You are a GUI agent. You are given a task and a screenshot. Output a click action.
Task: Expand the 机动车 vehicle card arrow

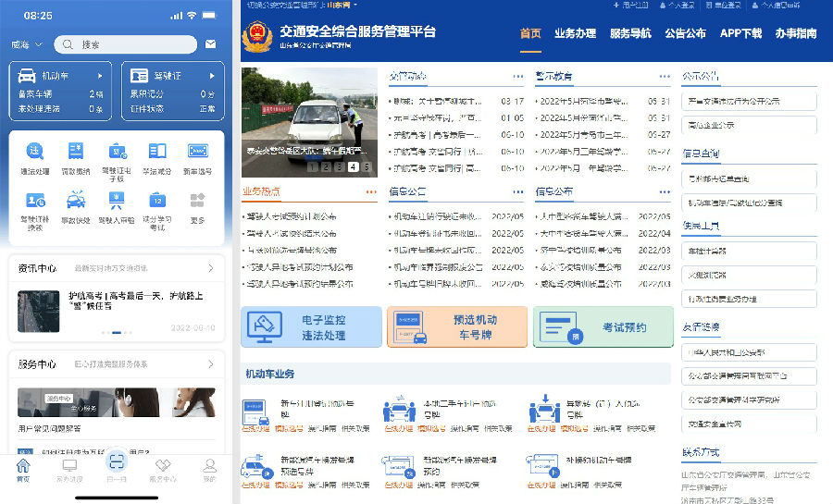pyautogui.click(x=101, y=74)
